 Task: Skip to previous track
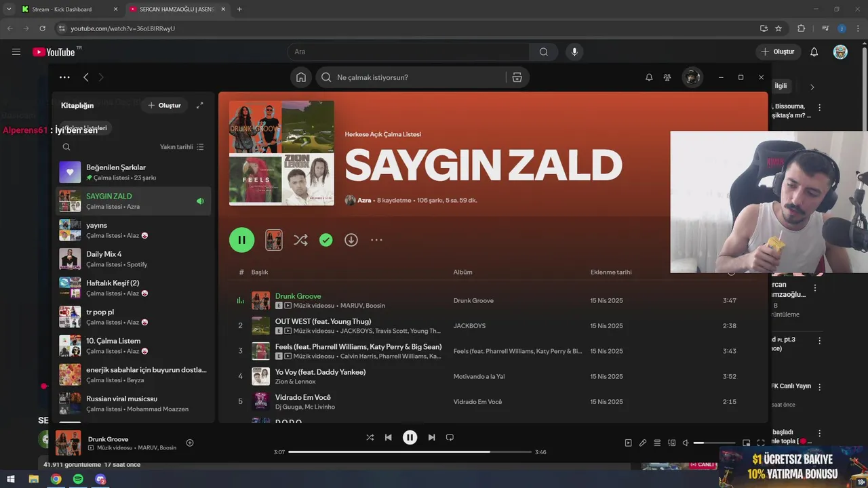pyautogui.click(x=388, y=437)
